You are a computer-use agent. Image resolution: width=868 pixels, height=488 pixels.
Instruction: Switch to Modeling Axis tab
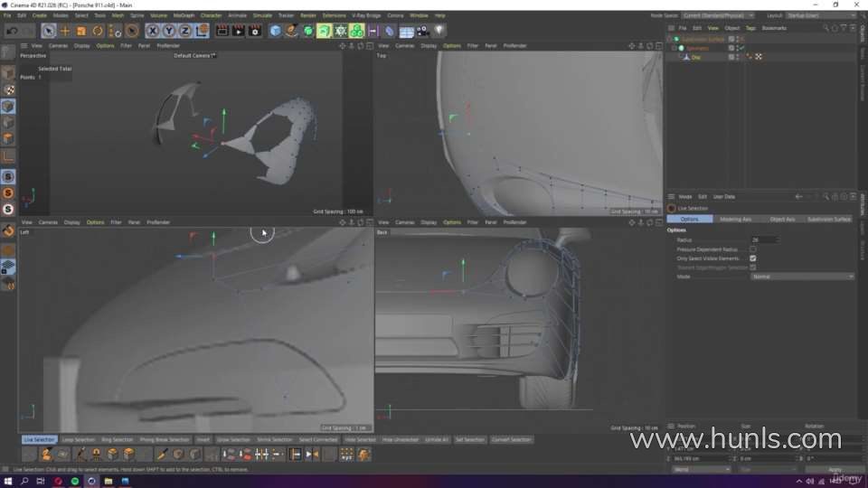(x=736, y=219)
